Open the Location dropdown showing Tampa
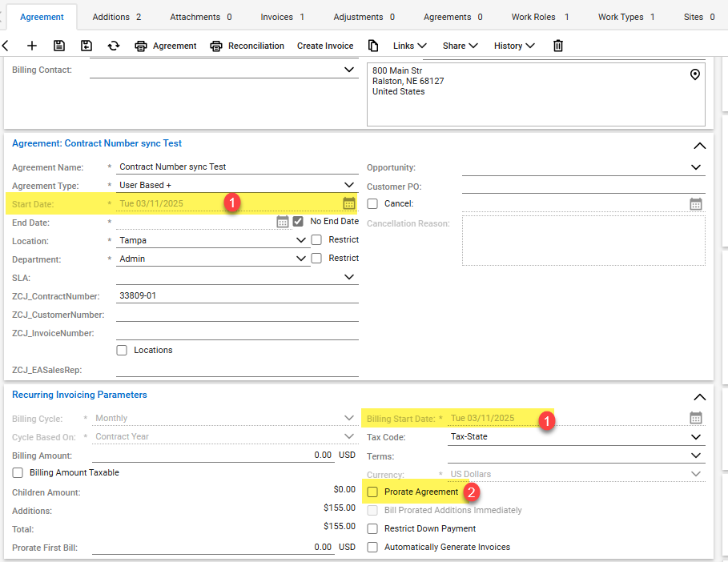This screenshot has height=562, width=728. (x=301, y=240)
